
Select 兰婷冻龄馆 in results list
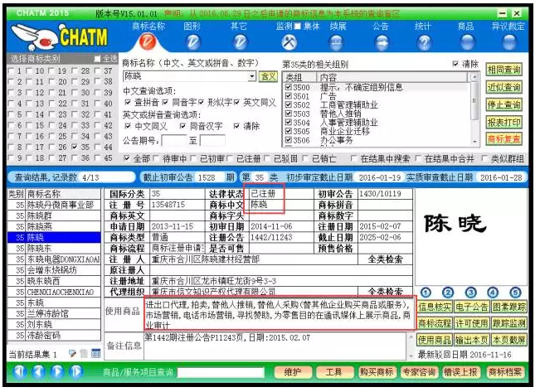pyautogui.click(x=55, y=314)
